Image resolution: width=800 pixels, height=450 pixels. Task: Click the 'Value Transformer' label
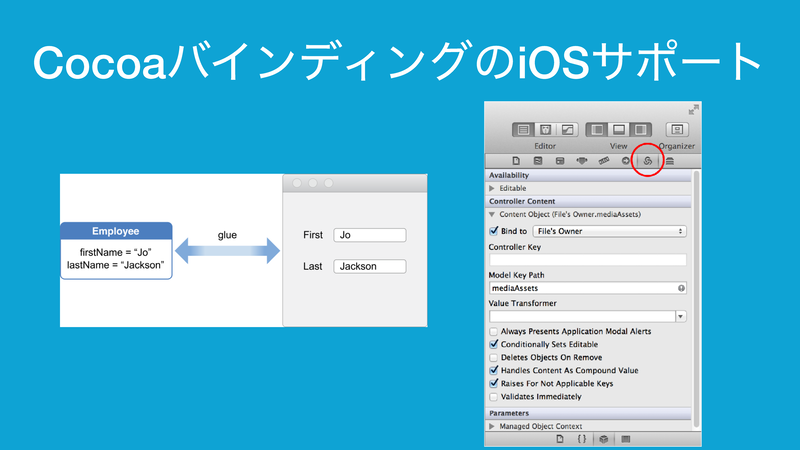point(522,303)
